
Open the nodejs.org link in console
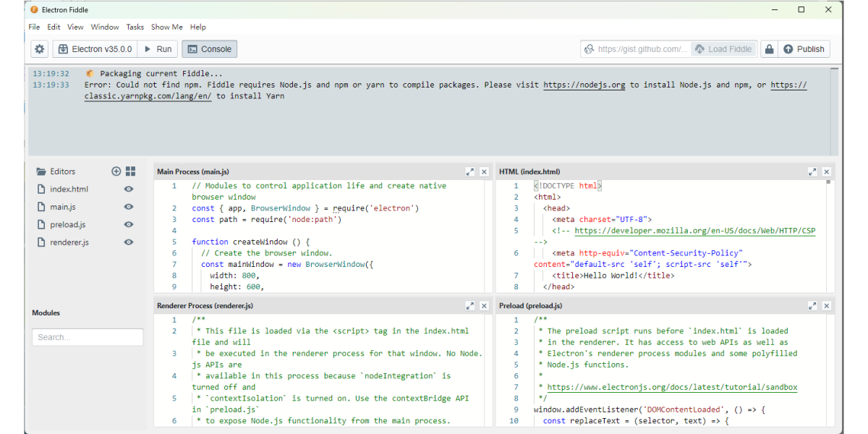tap(584, 85)
